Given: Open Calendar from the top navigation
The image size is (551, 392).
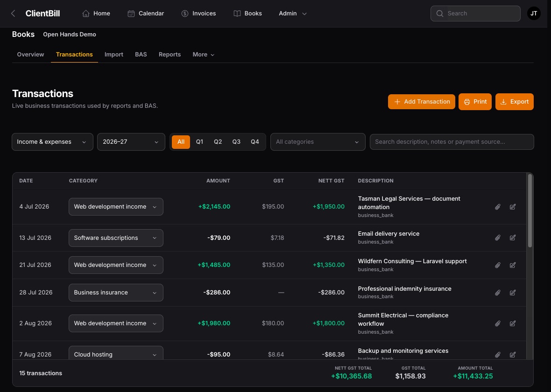Looking at the screenshot, I should 146,14.
